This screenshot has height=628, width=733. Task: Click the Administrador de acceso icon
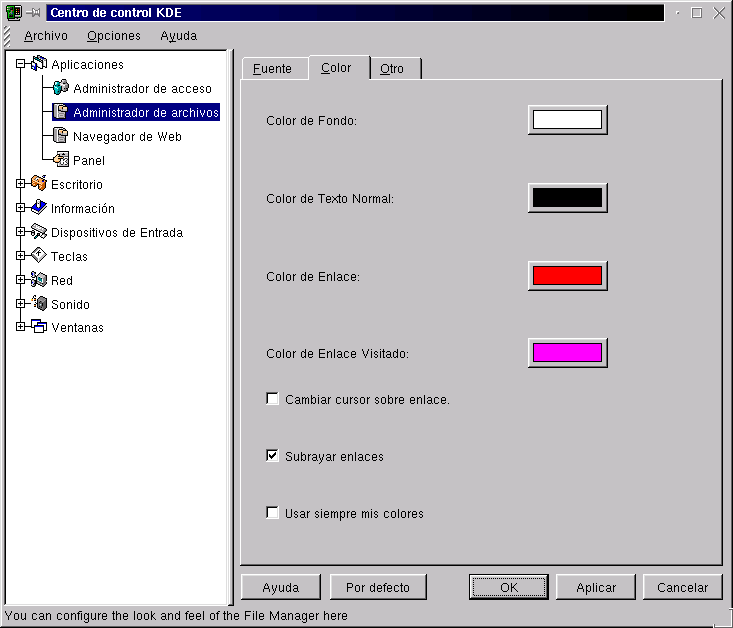coord(61,88)
